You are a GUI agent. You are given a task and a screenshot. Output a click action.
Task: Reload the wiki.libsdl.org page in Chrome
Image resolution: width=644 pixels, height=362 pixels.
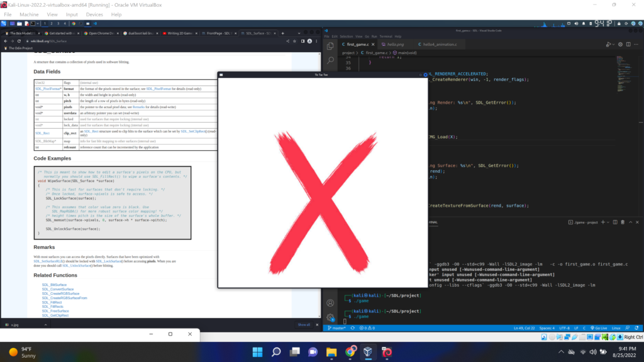(19, 41)
